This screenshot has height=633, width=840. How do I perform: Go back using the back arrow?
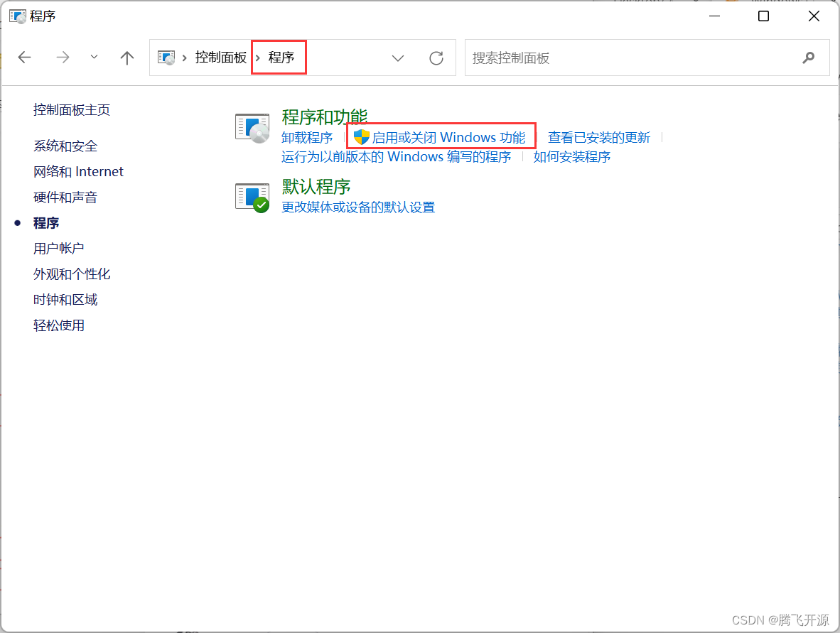[x=25, y=58]
